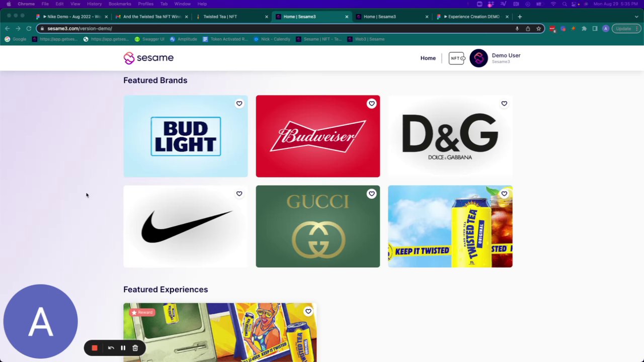644x362 pixels.
Task: Go back in browser history
Action: 7,29
